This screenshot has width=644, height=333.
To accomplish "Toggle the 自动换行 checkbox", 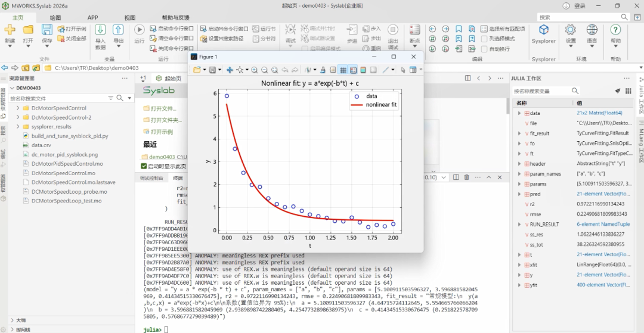I will tap(484, 49).
